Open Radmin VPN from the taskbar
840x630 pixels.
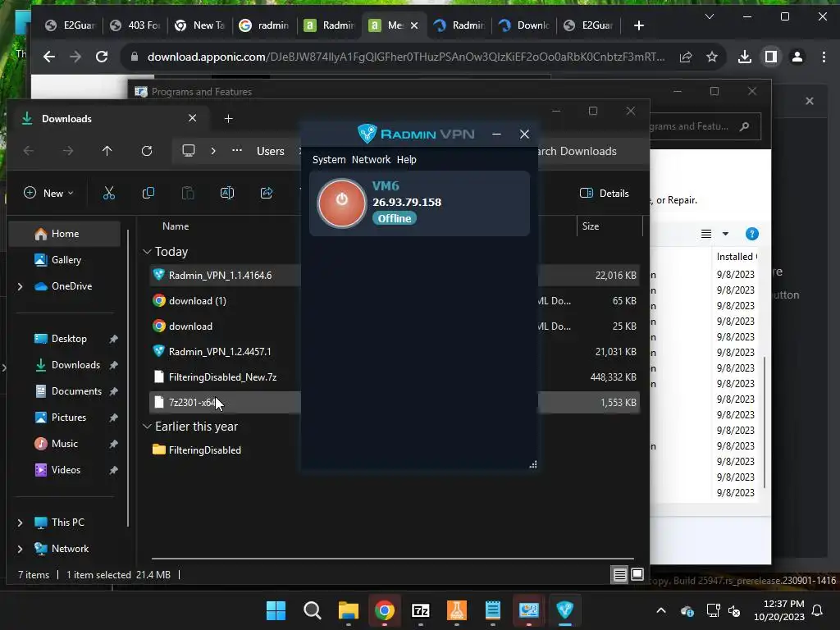pyautogui.click(x=564, y=610)
